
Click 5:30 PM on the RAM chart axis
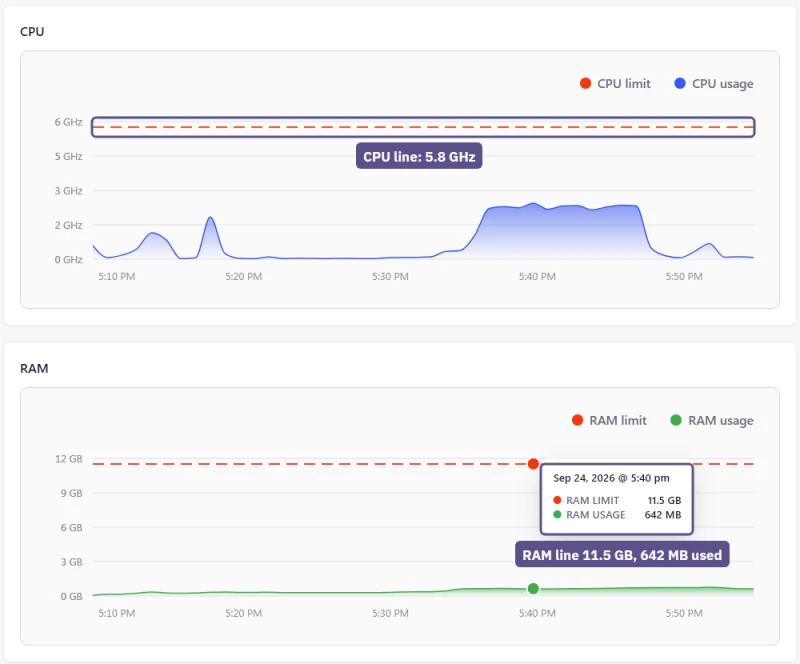pyautogui.click(x=390, y=613)
